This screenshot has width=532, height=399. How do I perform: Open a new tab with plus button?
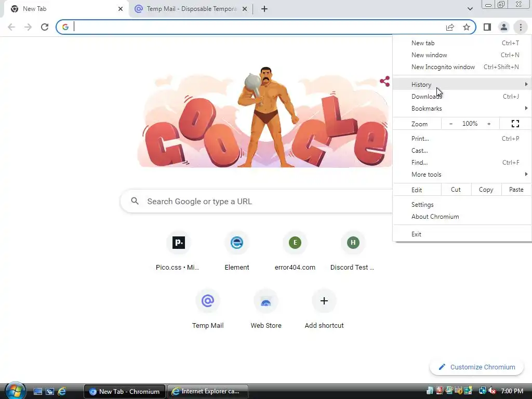(264, 9)
